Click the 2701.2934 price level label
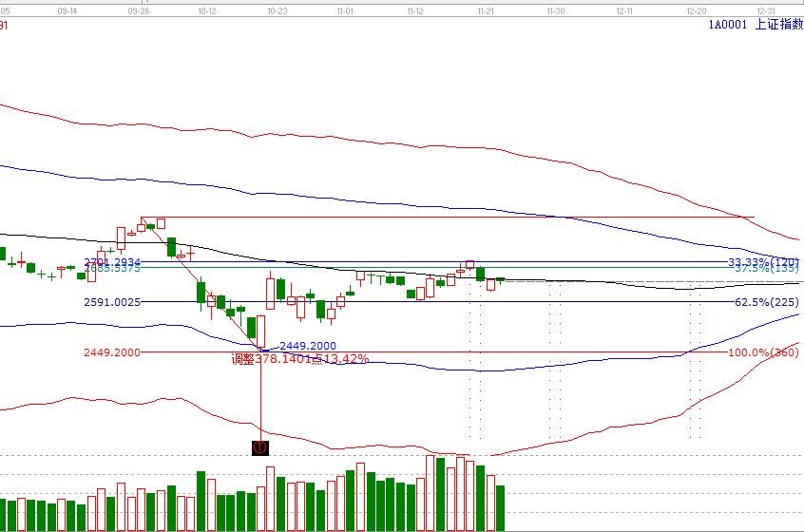 point(112,261)
